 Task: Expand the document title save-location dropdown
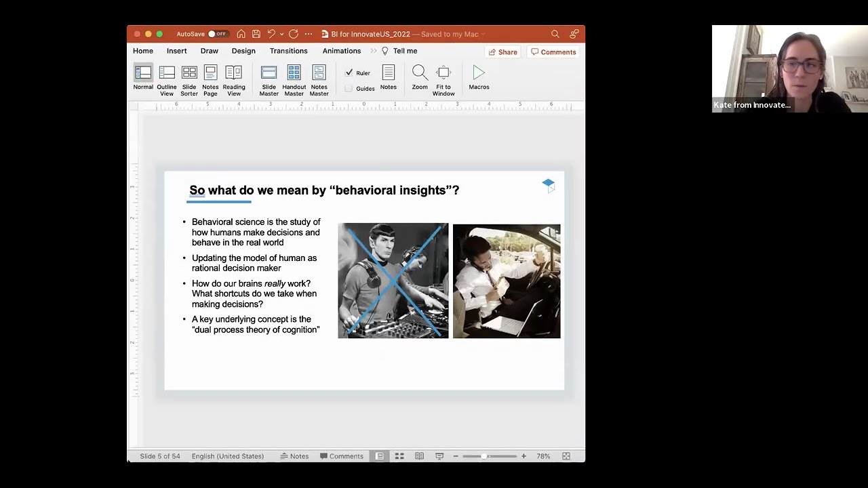coord(483,34)
